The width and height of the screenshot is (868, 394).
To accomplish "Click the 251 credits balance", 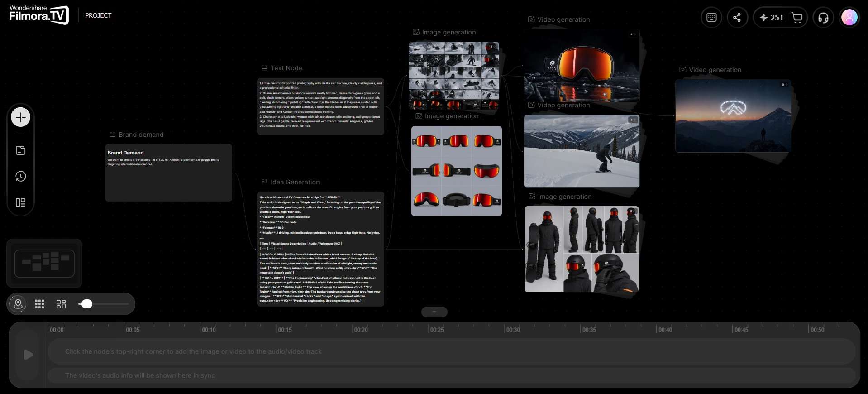I will click(x=772, y=18).
